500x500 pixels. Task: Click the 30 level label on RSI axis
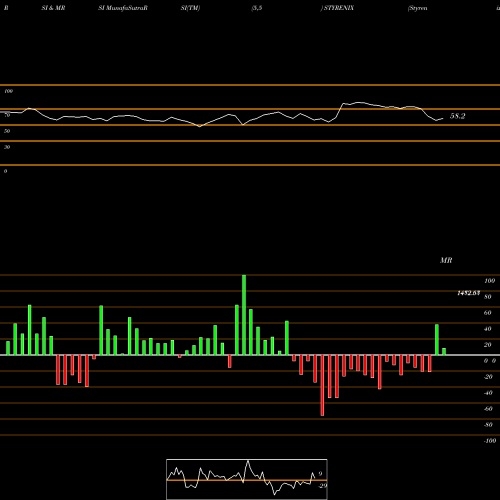click(7, 147)
